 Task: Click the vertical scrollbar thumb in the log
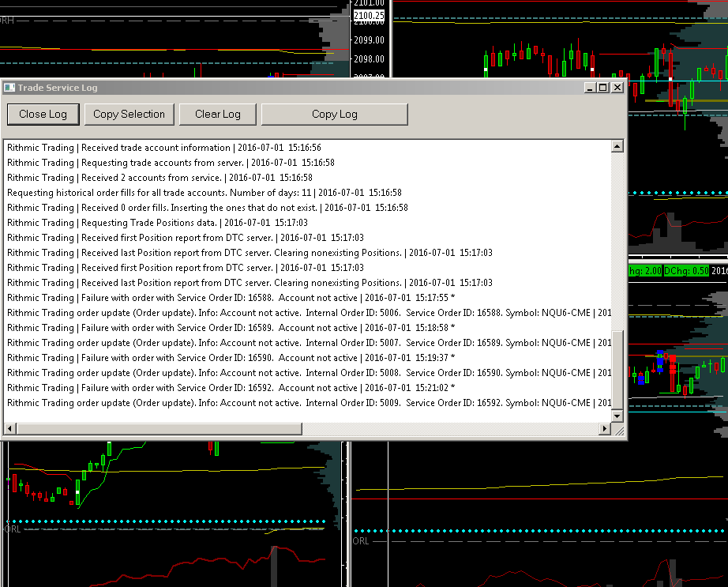pyautogui.click(x=617, y=370)
